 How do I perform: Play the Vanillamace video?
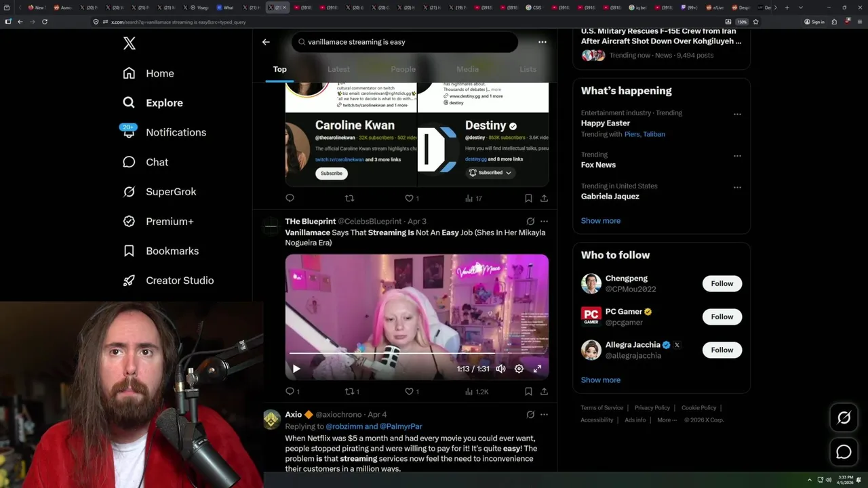click(x=296, y=369)
